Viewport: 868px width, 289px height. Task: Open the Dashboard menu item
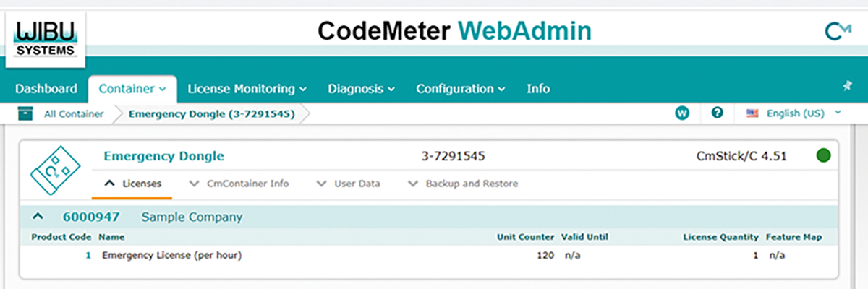[46, 89]
